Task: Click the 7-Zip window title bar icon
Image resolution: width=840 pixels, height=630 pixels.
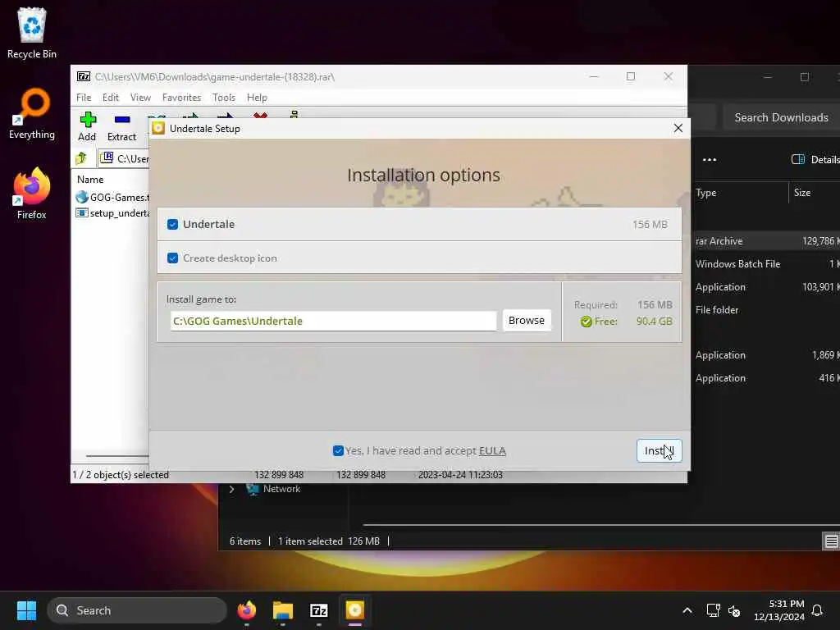Action: coord(84,76)
